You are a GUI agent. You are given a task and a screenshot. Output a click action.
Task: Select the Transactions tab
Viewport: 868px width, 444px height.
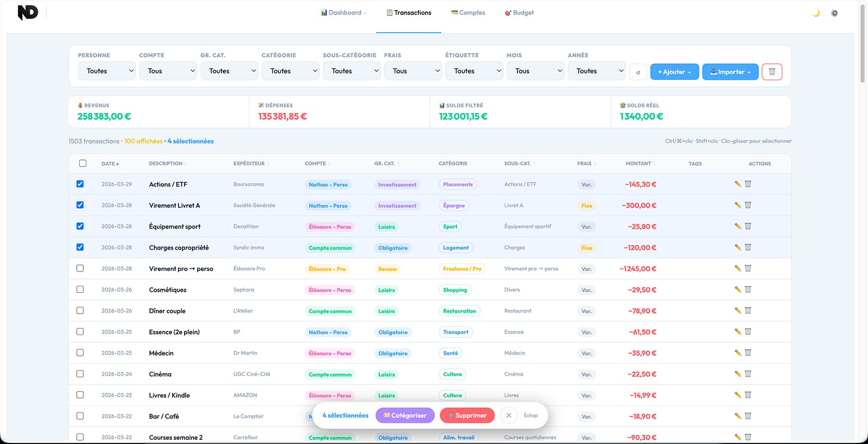[x=409, y=12]
